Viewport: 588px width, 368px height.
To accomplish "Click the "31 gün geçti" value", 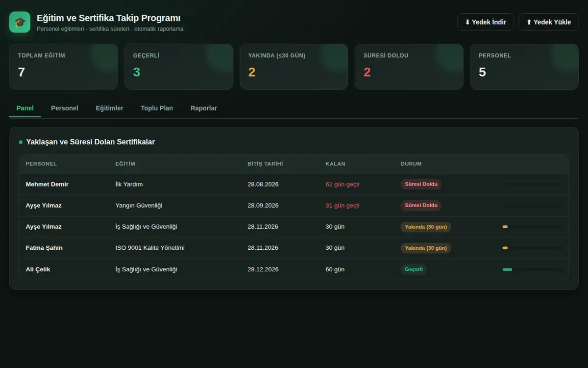I will coord(343,206).
